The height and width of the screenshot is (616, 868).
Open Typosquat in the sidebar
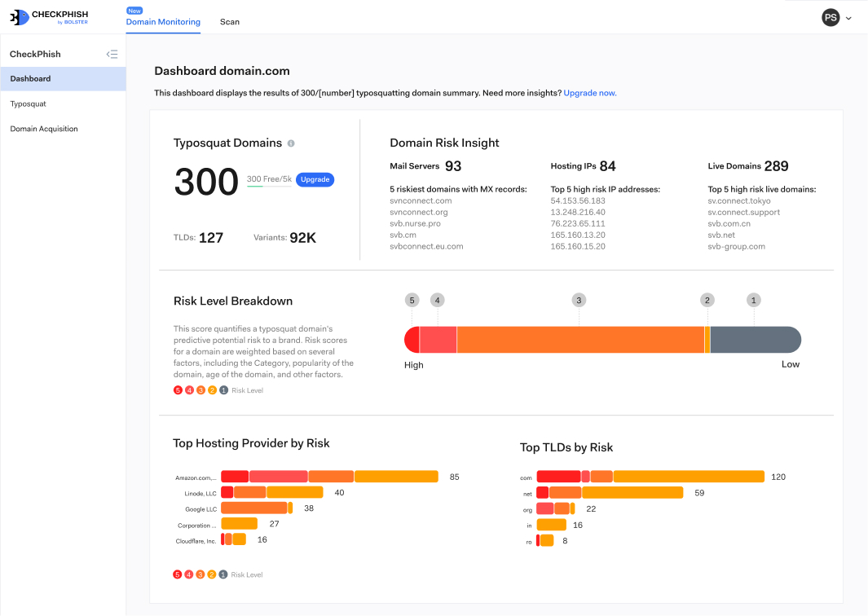(x=28, y=104)
